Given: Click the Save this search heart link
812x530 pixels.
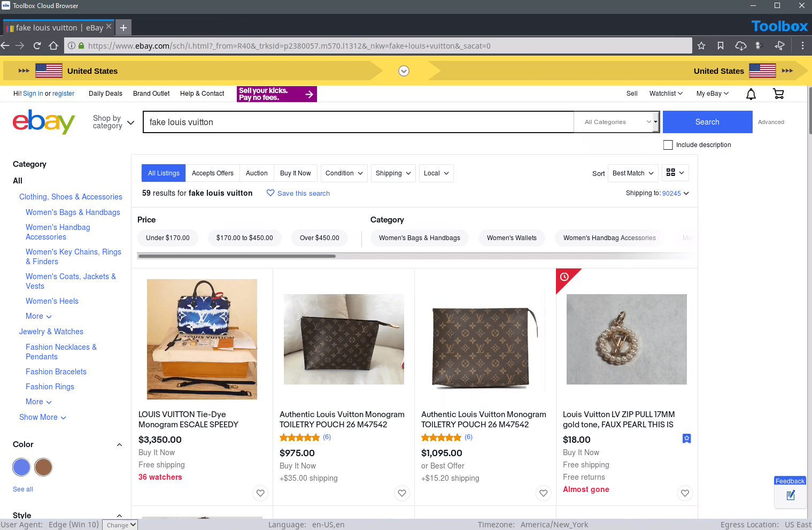Looking at the screenshot, I should pyautogui.click(x=298, y=194).
